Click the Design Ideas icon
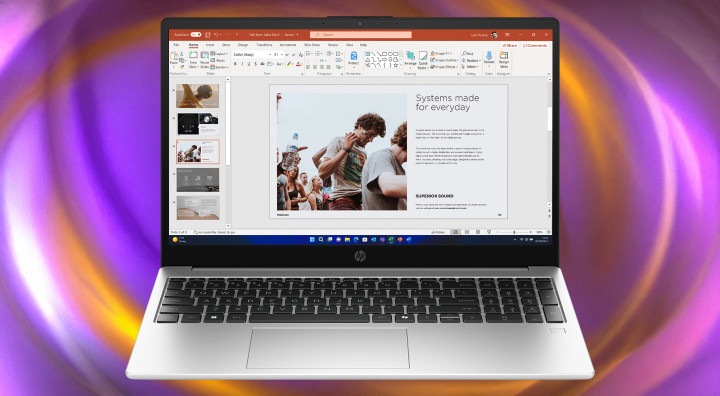720x396 pixels. click(x=504, y=55)
